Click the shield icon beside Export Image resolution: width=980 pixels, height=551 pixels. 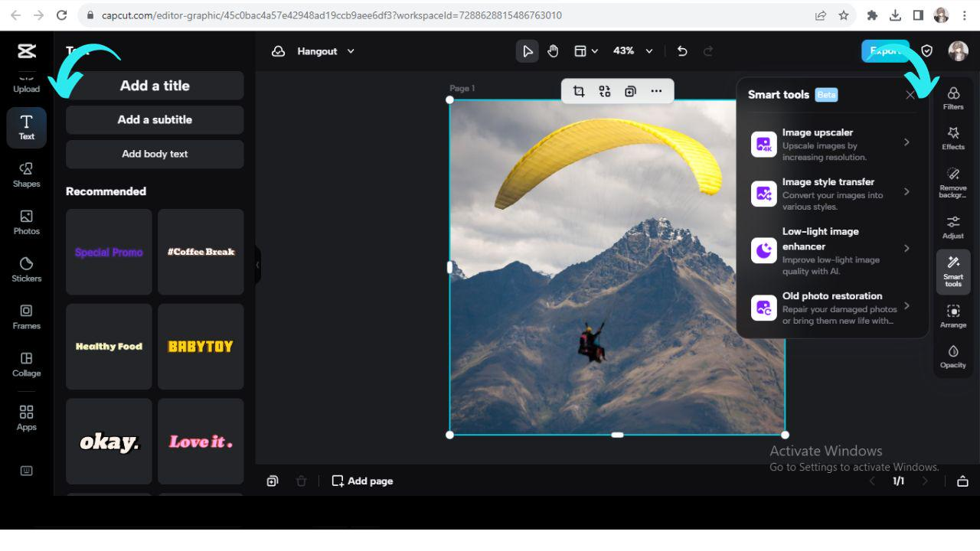[926, 51]
